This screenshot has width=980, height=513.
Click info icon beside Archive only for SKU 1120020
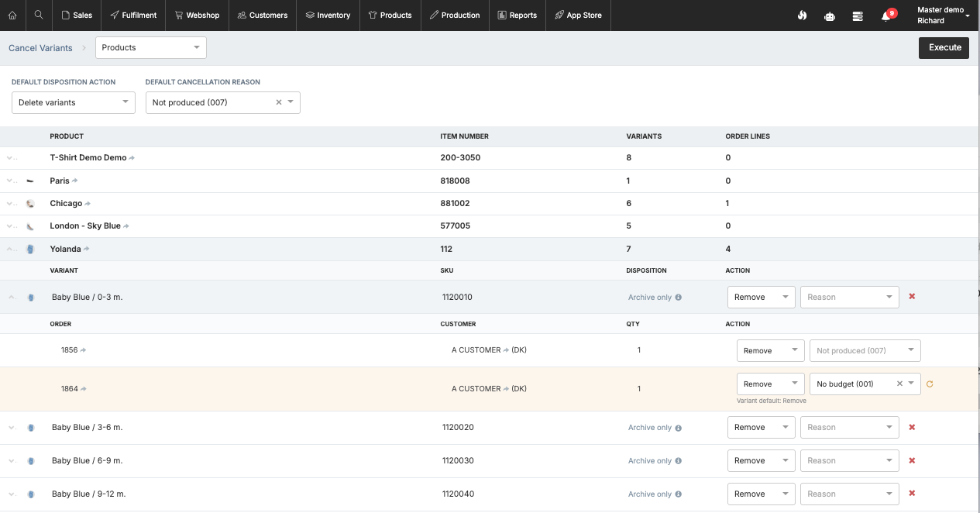click(679, 428)
